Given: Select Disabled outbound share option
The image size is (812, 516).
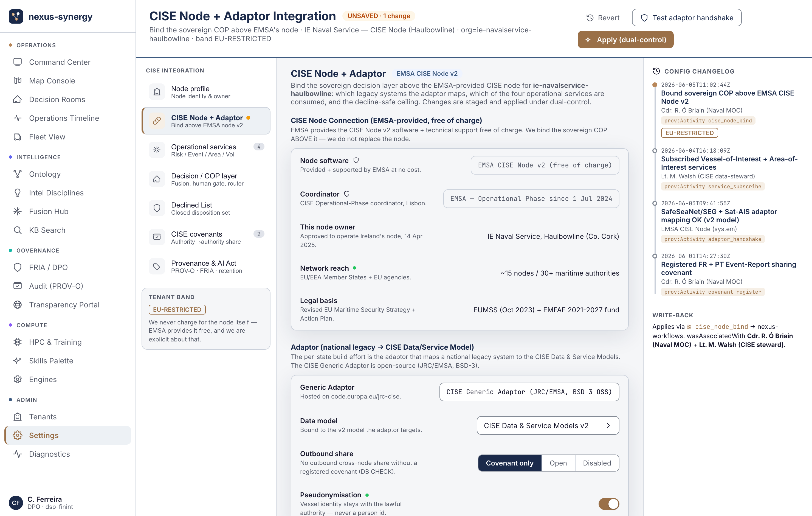Looking at the screenshot, I should pyautogui.click(x=597, y=463).
